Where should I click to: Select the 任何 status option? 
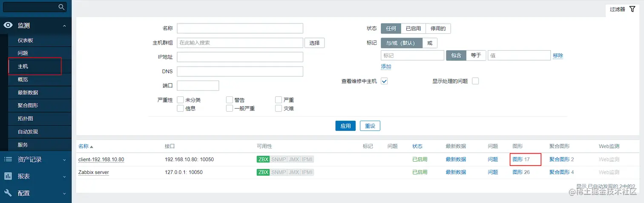coord(391,29)
